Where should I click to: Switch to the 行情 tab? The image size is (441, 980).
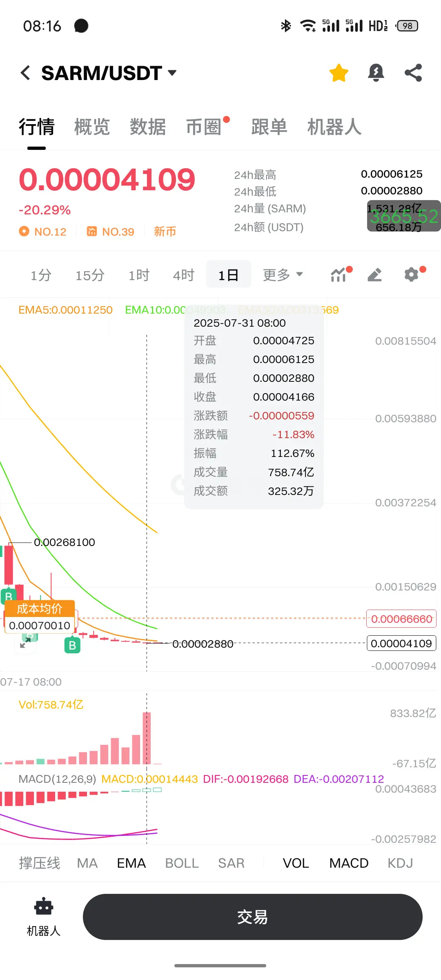tap(37, 127)
